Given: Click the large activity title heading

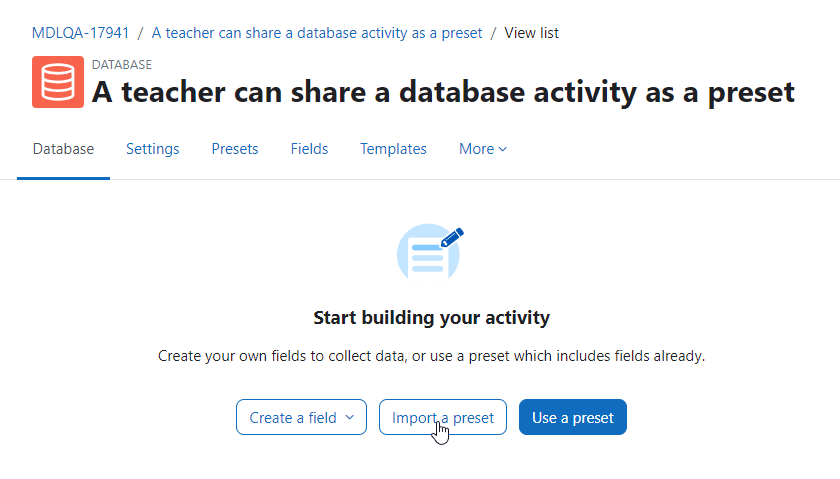Looking at the screenshot, I should (443, 92).
